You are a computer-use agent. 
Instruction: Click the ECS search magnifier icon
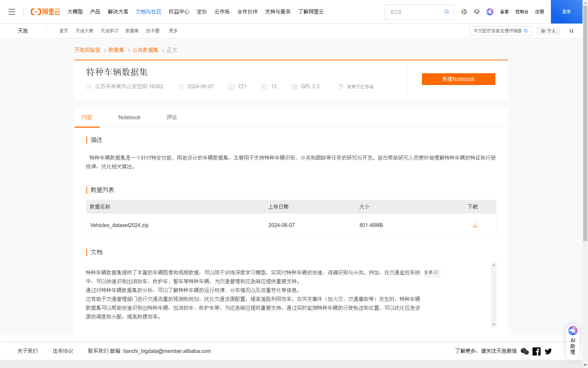[x=447, y=12]
